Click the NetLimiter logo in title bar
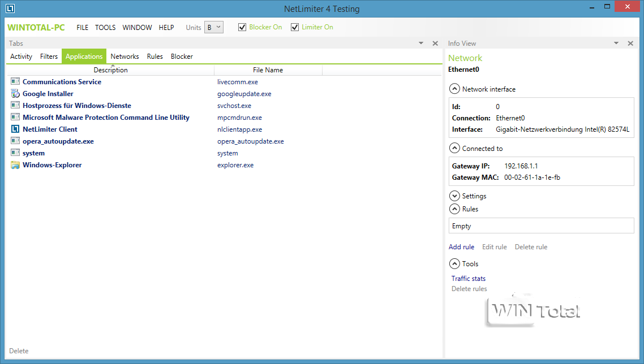Screen dimensions: 644x364 (10, 8)
